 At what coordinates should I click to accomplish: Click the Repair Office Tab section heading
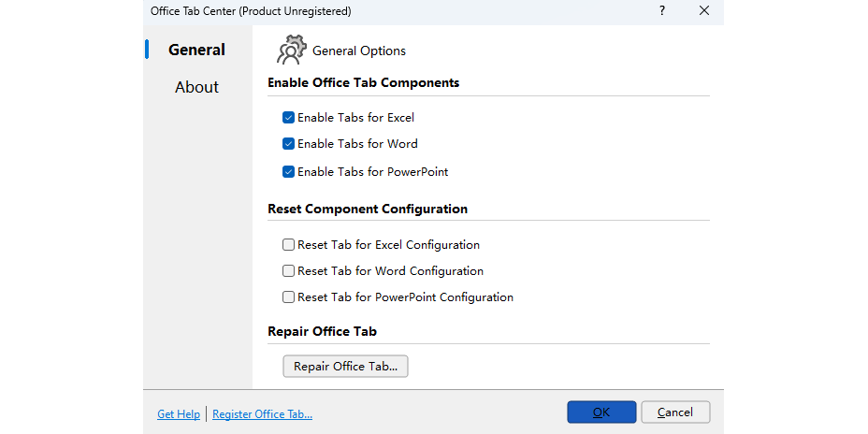pos(322,331)
